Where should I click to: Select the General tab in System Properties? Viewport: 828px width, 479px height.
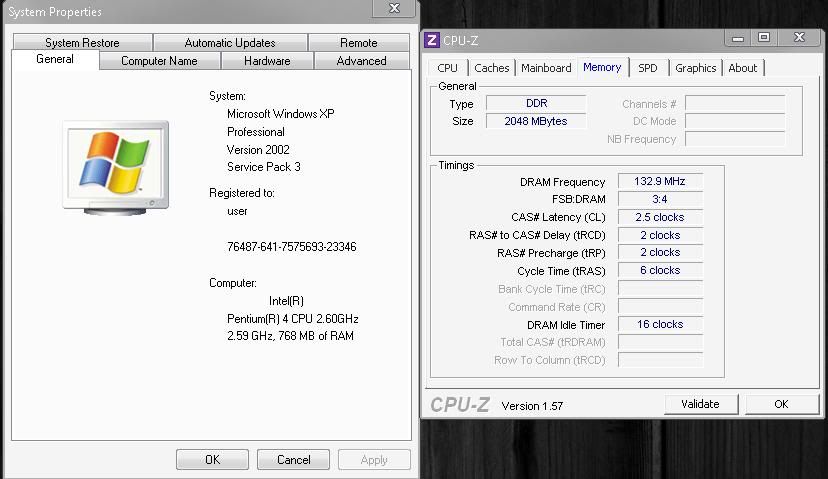(x=55, y=59)
